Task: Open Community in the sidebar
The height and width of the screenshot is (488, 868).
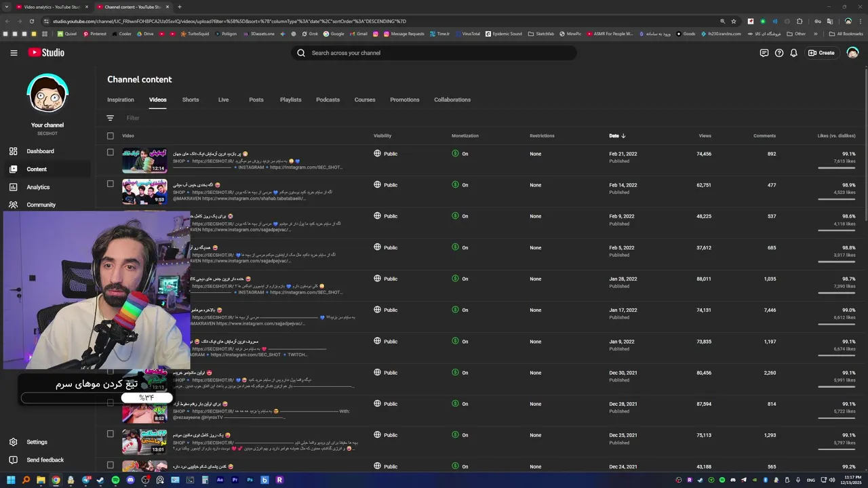Action: click(x=47, y=205)
